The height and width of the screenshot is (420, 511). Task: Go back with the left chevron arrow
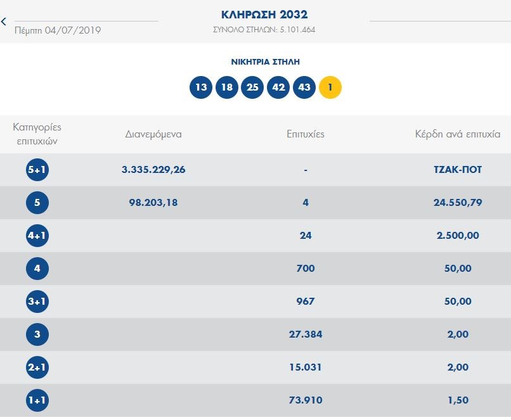point(4,22)
